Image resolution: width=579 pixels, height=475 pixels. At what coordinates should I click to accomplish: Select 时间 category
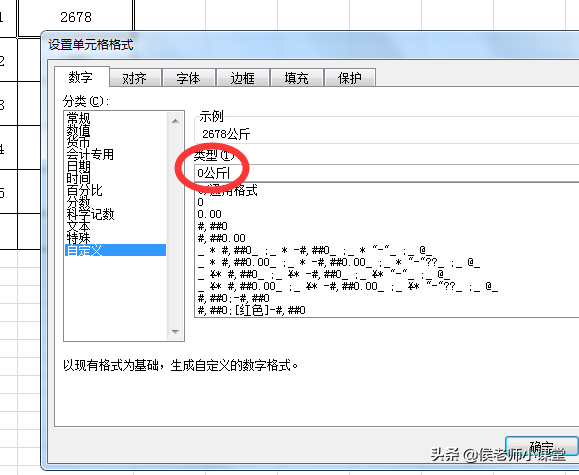115,178
